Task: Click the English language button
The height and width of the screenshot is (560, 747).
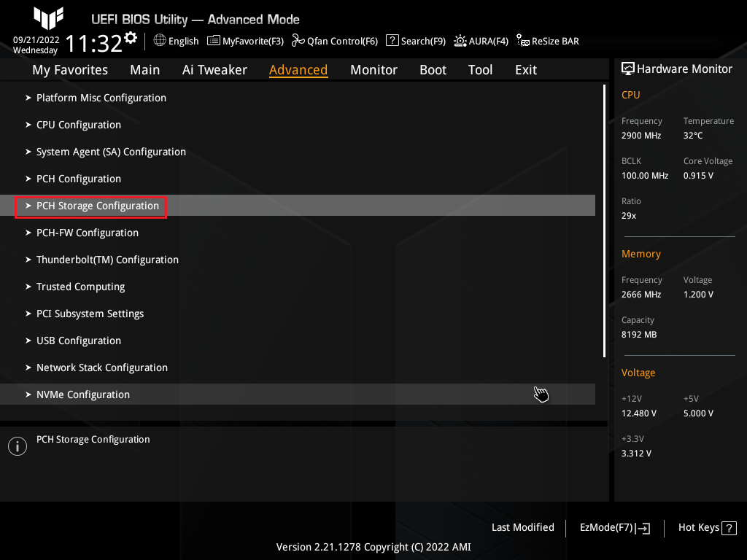Action: [183, 42]
